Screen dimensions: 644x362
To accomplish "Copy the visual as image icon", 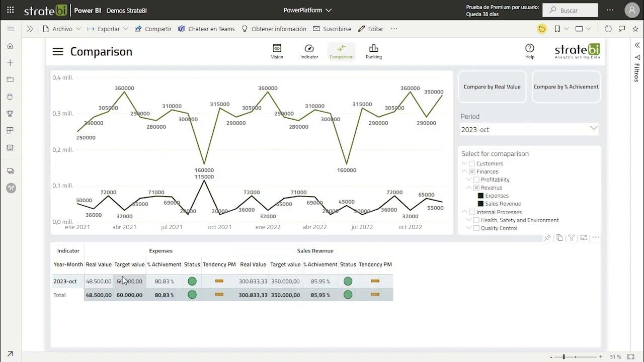I will (559, 238).
